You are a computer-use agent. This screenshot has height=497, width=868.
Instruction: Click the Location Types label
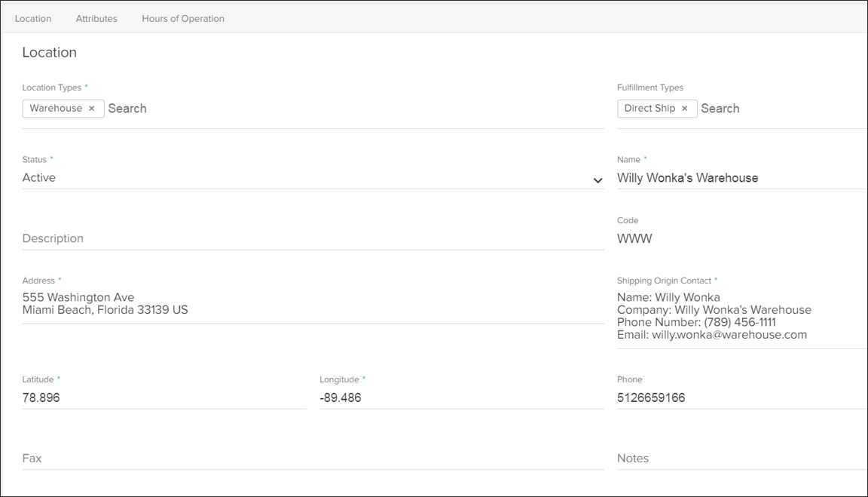tap(51, 87)
